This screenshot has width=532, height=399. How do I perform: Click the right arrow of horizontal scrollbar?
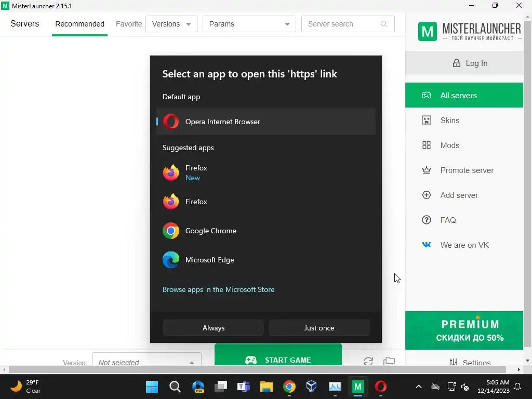(x=519, y=369)
